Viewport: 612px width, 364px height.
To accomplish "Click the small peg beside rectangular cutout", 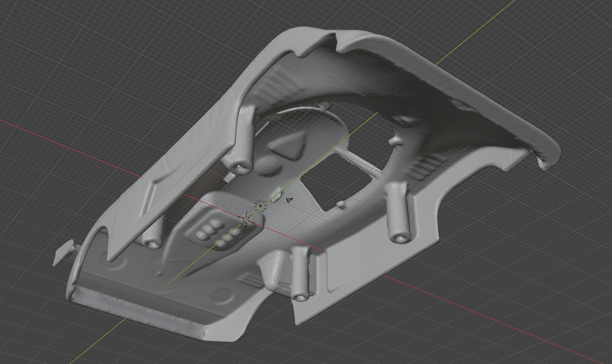I will tap(342, 205).
